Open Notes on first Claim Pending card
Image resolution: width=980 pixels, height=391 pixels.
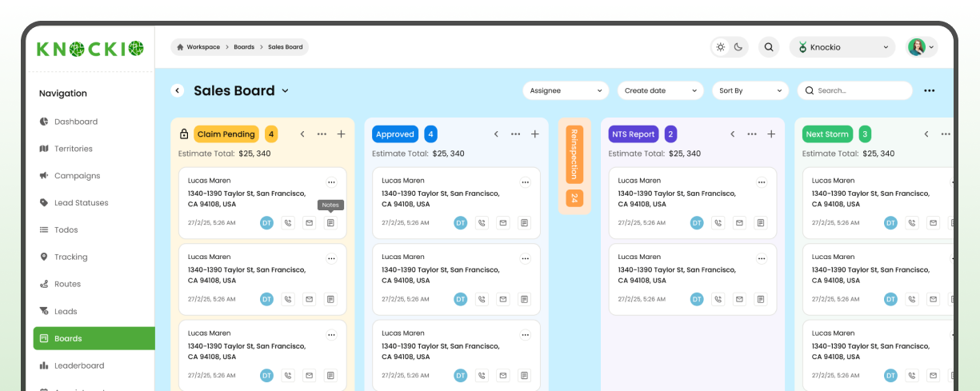tap(330, 223)
